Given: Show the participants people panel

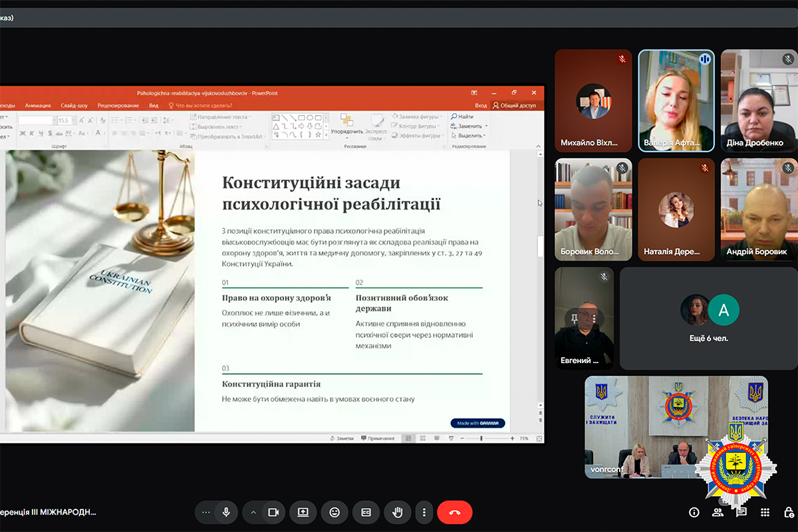Looking at the screenshot, I should [718, 512].
